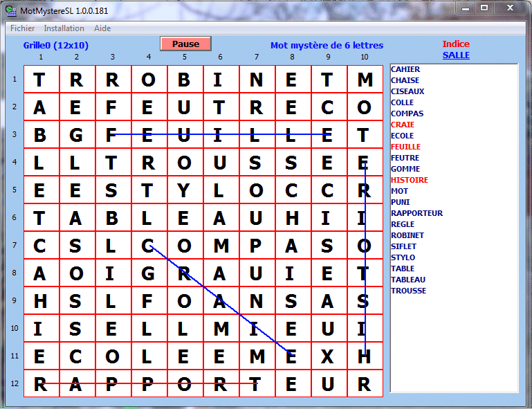Select ECOLE in the word list

tap(403, 136)
